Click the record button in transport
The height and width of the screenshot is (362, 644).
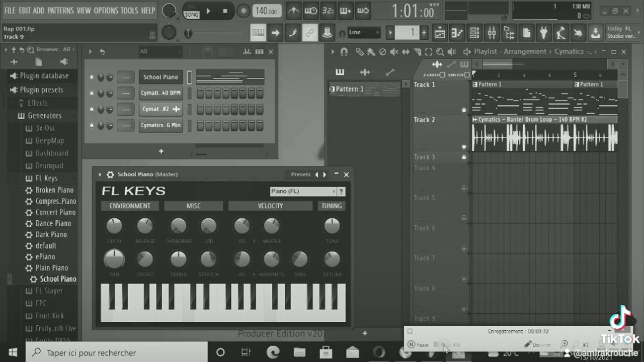244,11
